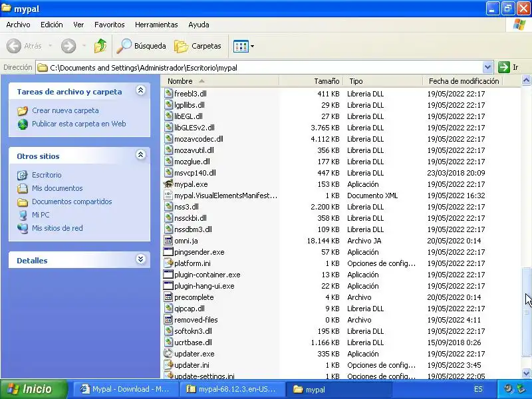This screenshot has height=399, width=532.
Task: Sort by the Tamaño column header
Action: click(x=311, y=81)
